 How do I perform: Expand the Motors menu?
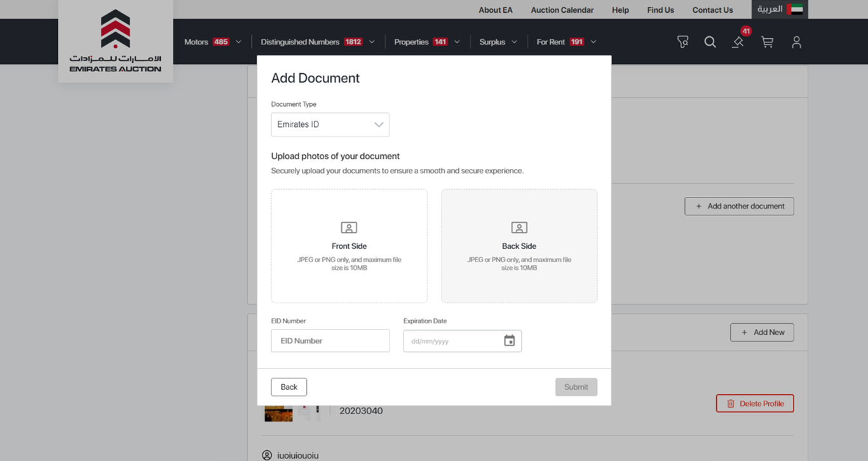[x=212, y=42]
